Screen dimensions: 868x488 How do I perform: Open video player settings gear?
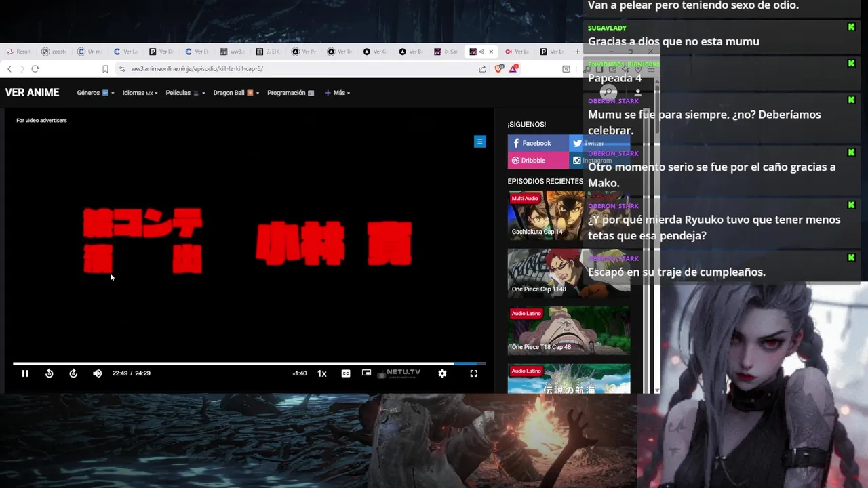click(x=442, y=373)
